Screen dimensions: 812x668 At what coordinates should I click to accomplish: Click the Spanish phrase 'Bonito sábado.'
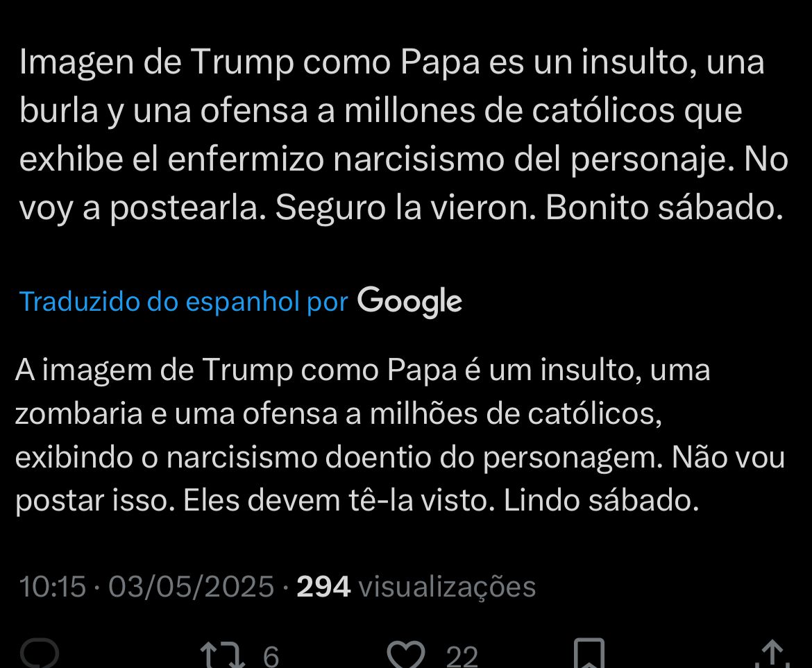pos(664,208)
